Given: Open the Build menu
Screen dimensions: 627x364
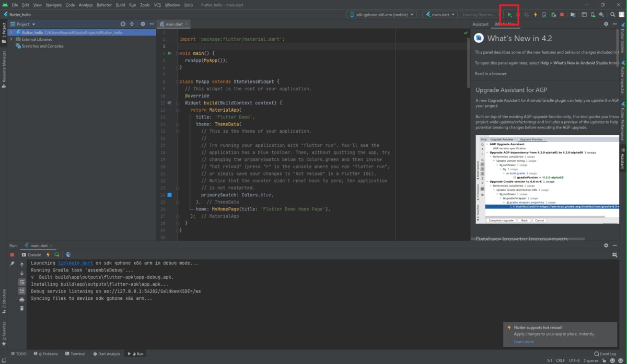Looking at the screenshot, I should tap(120, 5).
